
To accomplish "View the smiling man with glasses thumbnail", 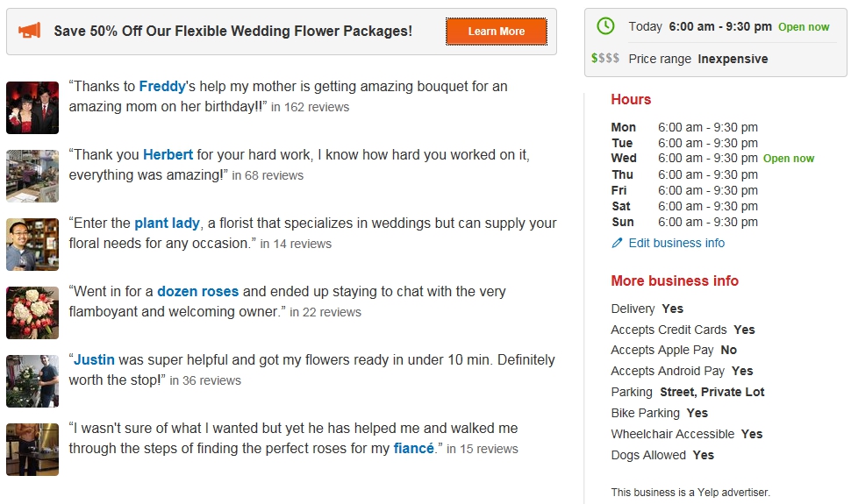I will (x=32, y=245).
